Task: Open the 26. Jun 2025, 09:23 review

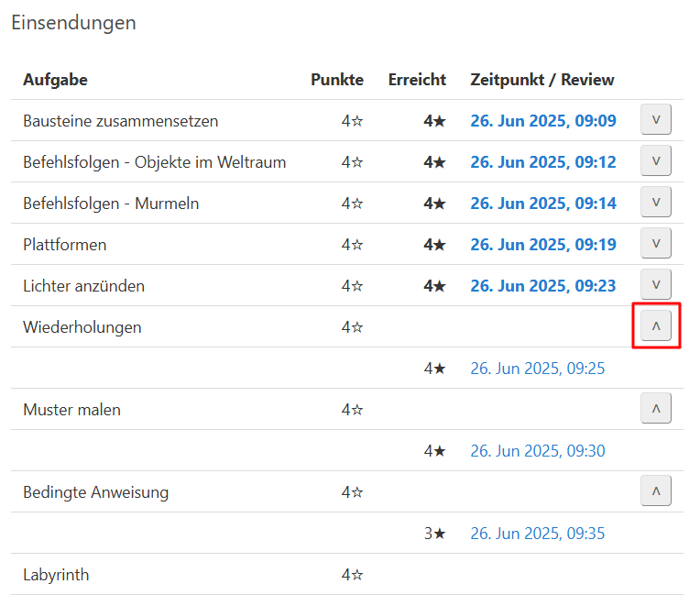Action: (542, 286)
